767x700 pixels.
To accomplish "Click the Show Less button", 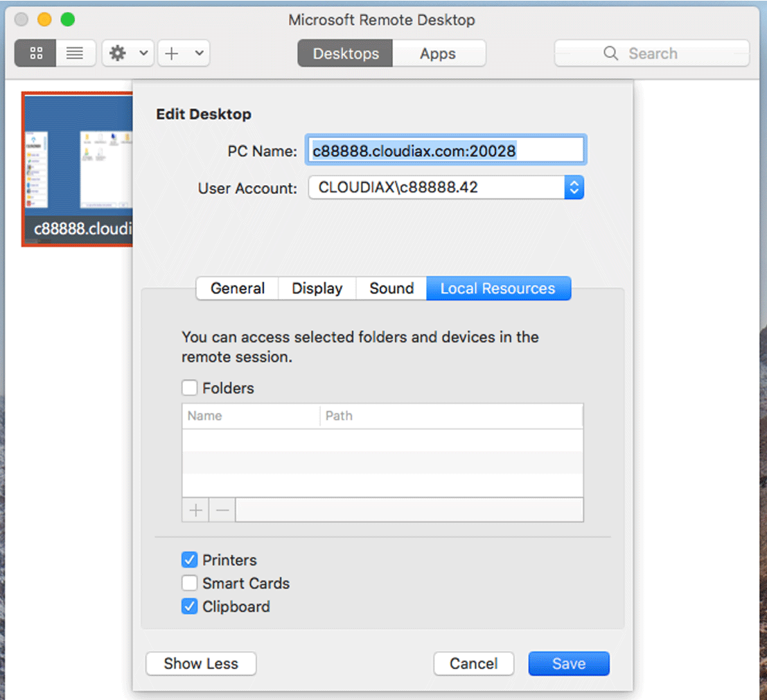I will coord(201,663).
